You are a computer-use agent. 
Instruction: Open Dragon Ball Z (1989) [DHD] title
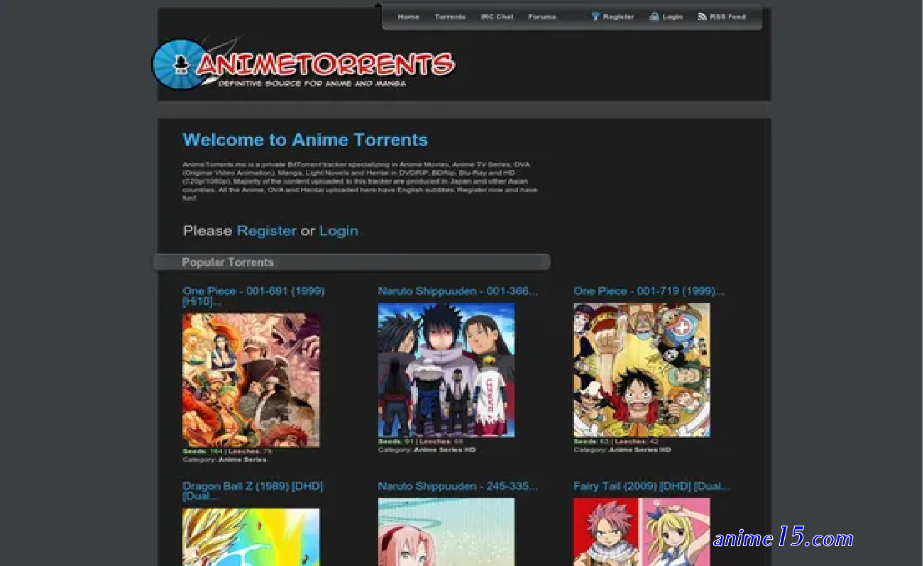[x=253, y=491]
